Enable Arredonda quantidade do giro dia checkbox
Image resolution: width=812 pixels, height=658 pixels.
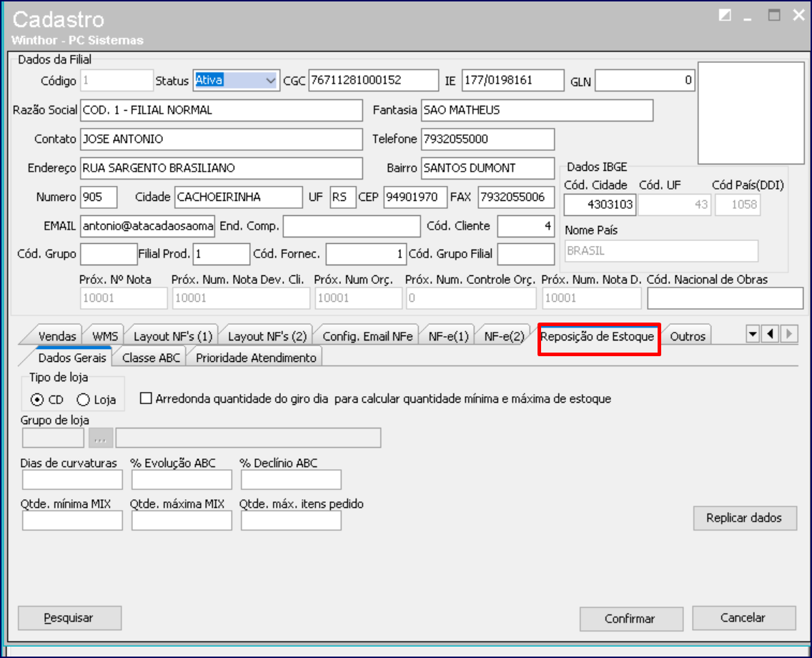click(146, 398)
